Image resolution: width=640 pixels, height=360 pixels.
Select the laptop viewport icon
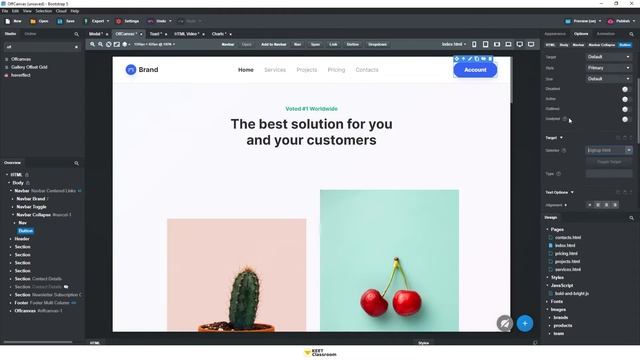(508, 44)
